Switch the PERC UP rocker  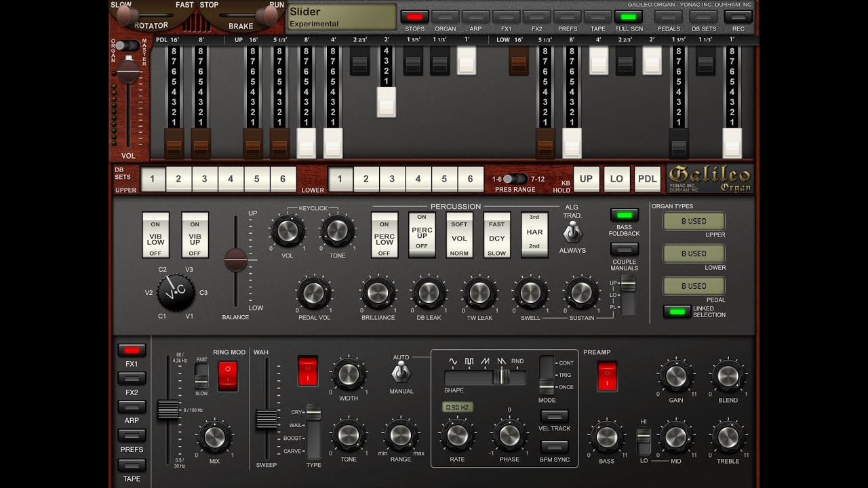pyautogui.click(x=422, y=235)
